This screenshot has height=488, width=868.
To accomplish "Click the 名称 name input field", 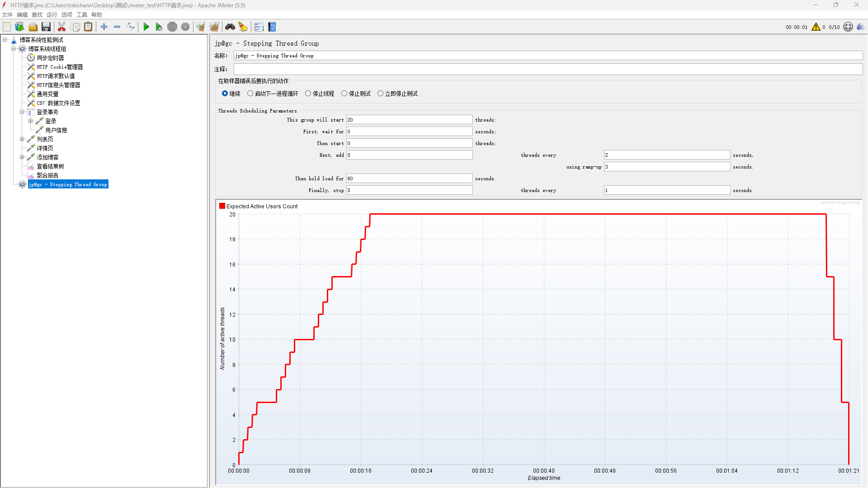I will point(548,56).
